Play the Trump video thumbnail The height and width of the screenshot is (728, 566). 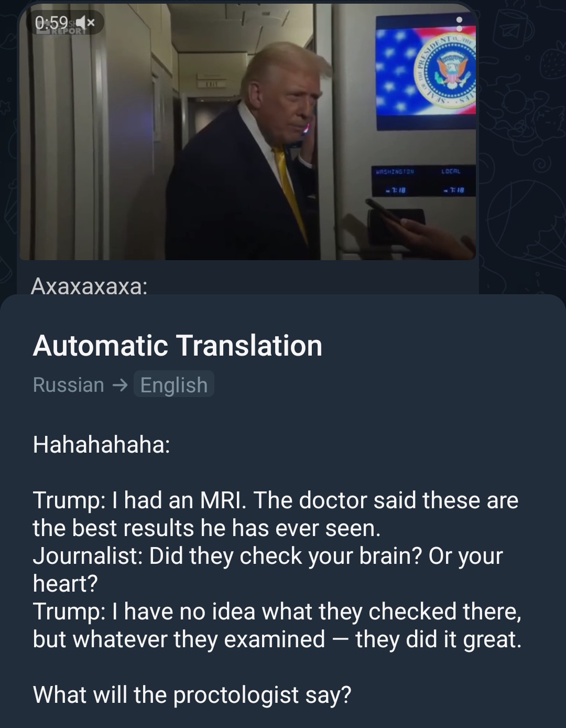click(x=247, y=132)
